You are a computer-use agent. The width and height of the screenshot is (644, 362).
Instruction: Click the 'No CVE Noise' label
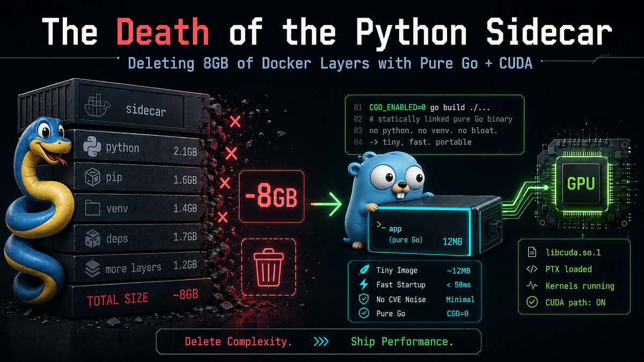[x=401, y=299]
